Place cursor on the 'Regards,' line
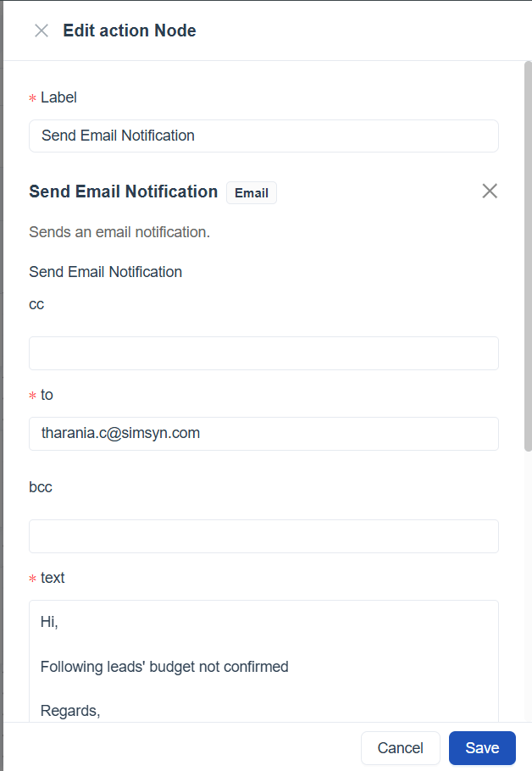Image resolution: width=532 pixels, height=771 pixels. (x=71, y=711)
